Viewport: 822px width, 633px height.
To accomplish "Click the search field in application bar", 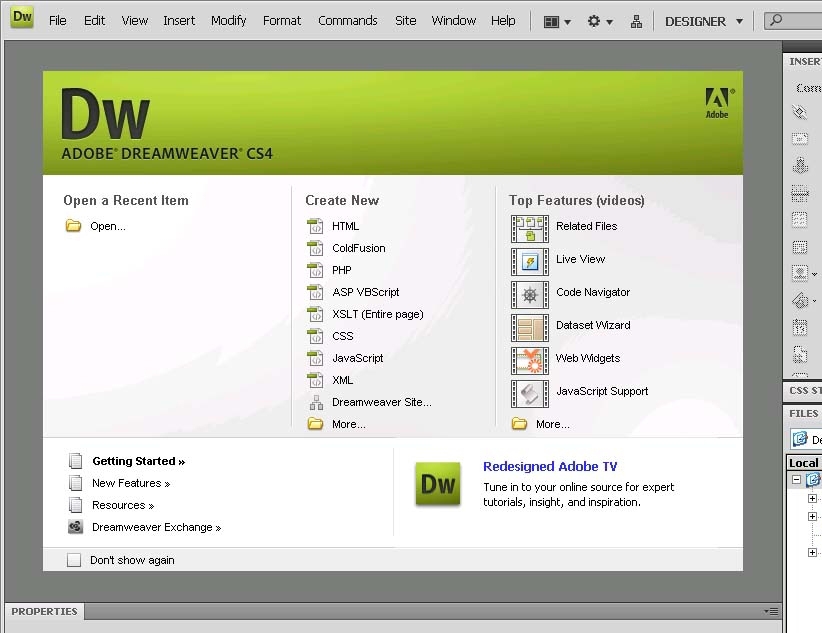I will click(x=793, y=20).
